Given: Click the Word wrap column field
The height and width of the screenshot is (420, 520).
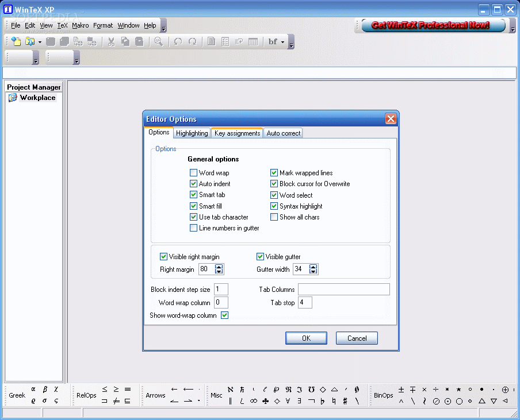Looking at the screenshot, I should 221,302.
